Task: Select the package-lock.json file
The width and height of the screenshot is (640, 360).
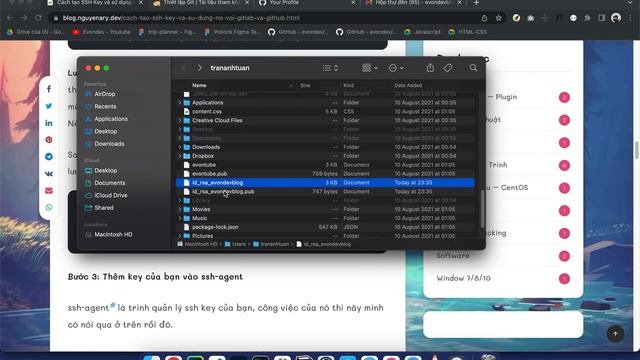Action: click(x=325, y=227)
